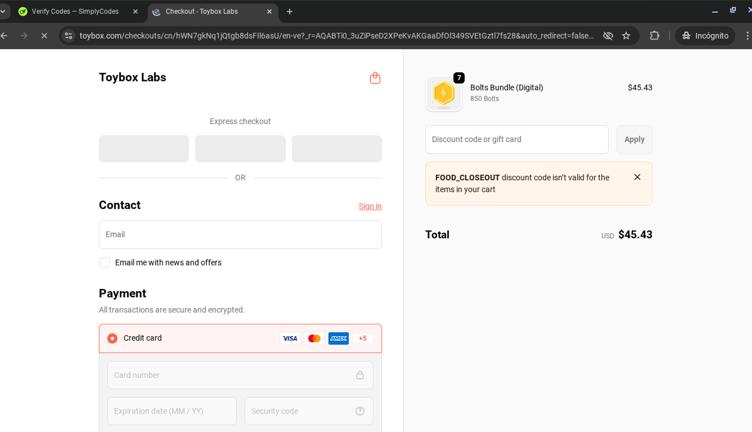The width and height of the screenshot is (752, 432).
Task: Focus the Discount code or gift card field
Action: pyautogui.click(x=517, y=140)
